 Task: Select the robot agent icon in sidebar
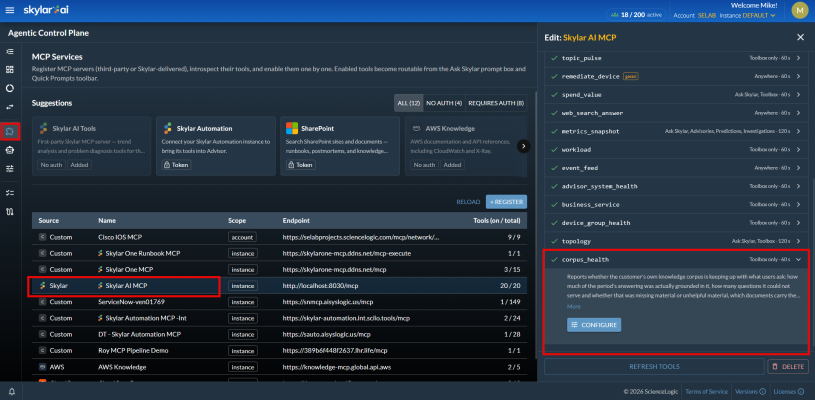point(9,150)
